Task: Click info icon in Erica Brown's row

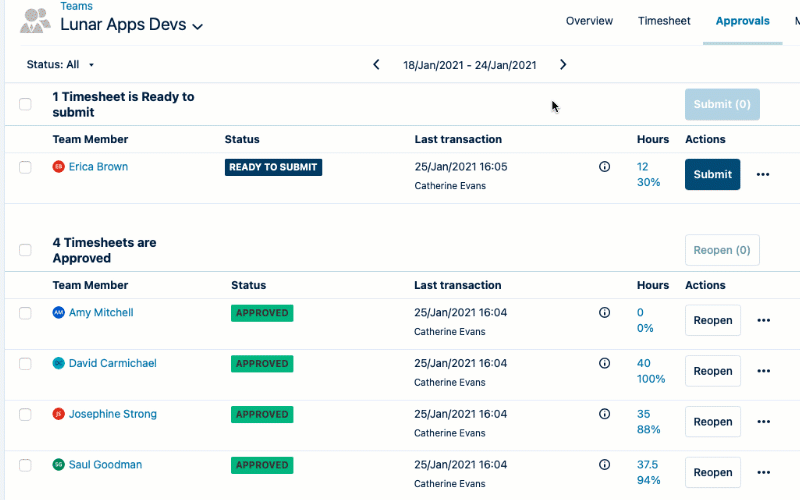Action: click(604, 167)
